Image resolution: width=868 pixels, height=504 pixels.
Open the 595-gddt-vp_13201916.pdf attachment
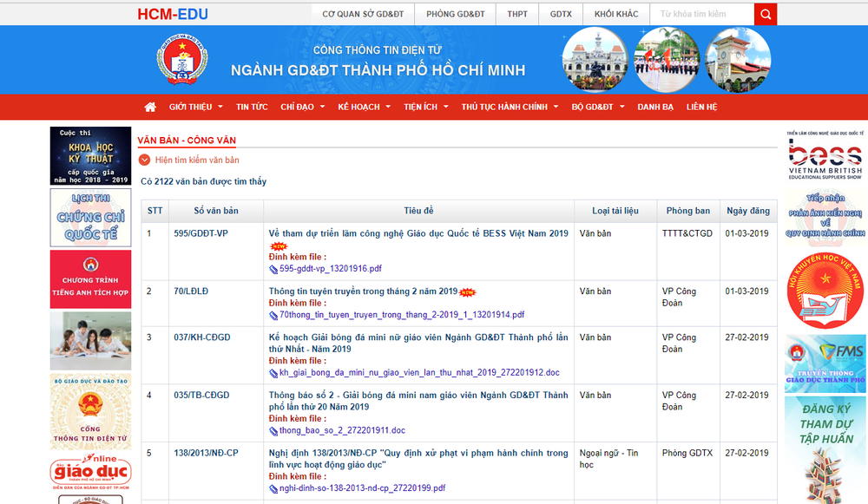[x=331, y=269]
